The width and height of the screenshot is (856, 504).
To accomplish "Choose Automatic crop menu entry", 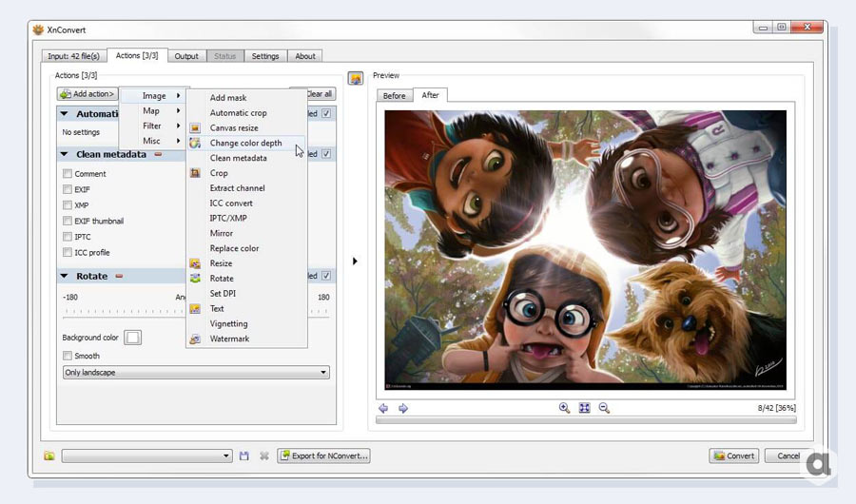I will tap(246, 112).
